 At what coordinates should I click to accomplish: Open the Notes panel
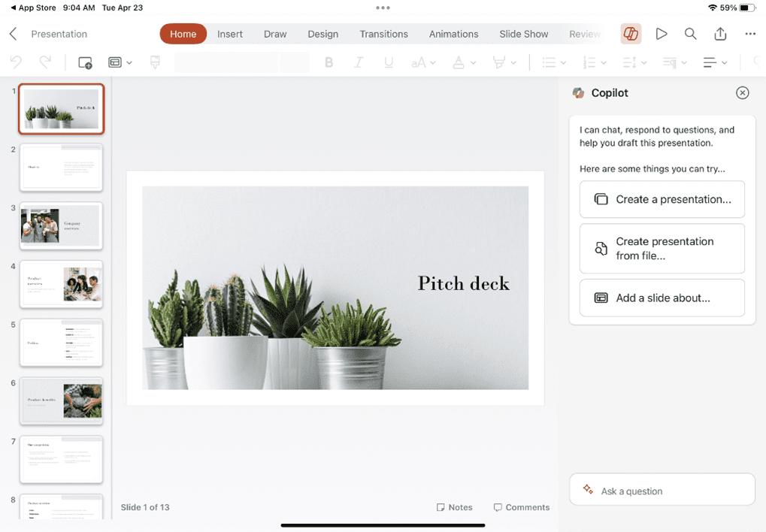point(454,507)
